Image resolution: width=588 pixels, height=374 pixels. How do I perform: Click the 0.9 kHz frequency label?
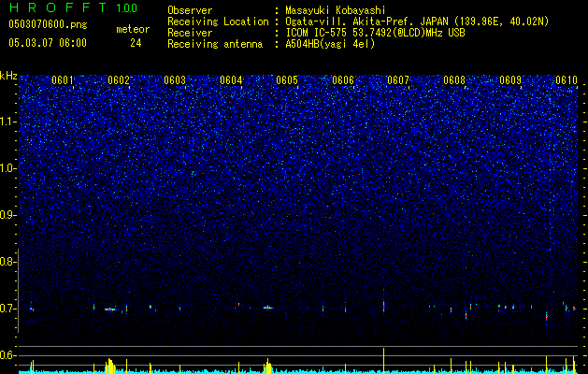point(7,215)
